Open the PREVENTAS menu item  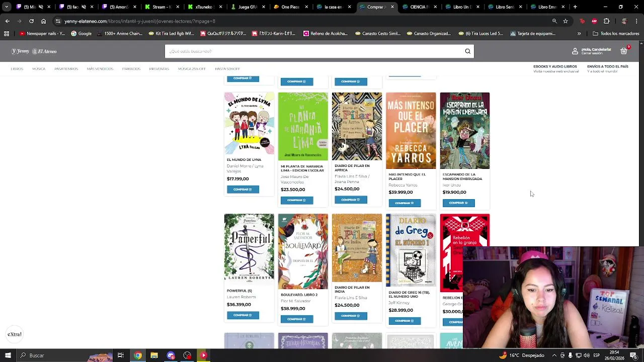click(159, 69)
